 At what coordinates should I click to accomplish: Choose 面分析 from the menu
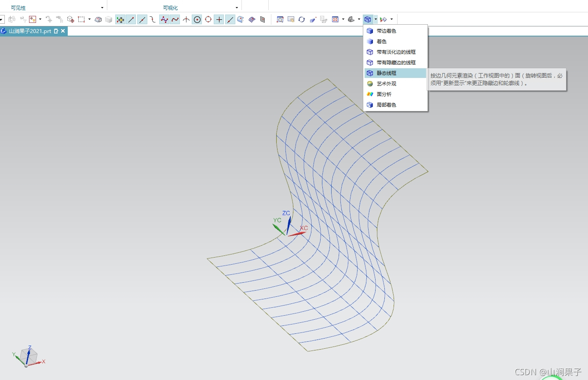pyautogui.click(x=395, y=94)
